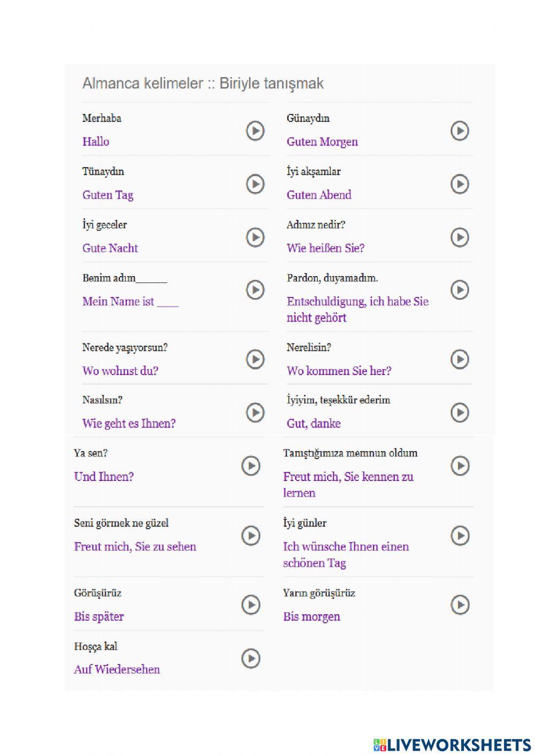Listen to Wie heißen Sie? audio
Viewport: 535px width, 756px height.
click(x=460, y=237)
